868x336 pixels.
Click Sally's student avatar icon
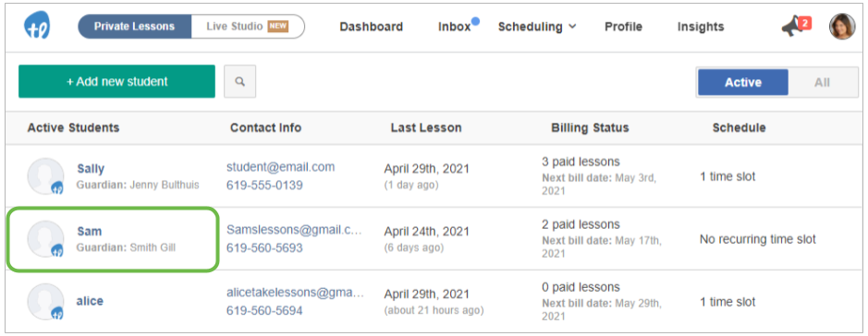[x=46, y=176]
